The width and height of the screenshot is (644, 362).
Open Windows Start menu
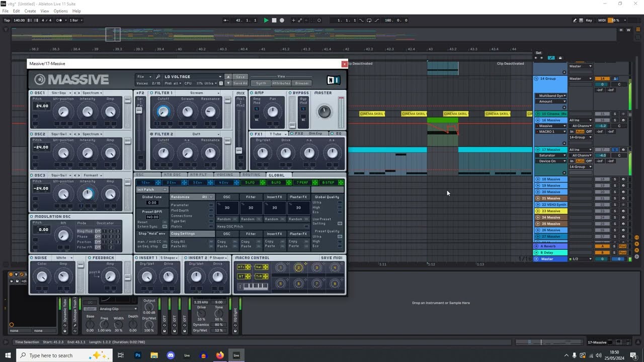[x=8, y=355]
